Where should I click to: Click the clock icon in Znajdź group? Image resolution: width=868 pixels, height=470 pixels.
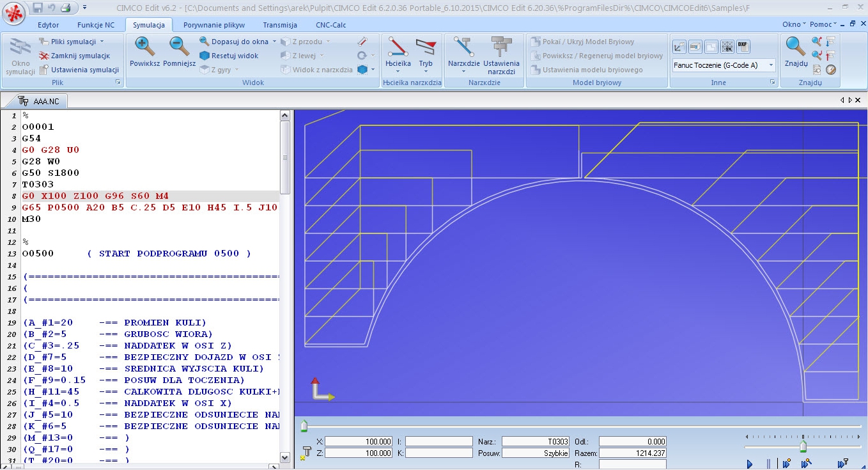pos(831,70)
